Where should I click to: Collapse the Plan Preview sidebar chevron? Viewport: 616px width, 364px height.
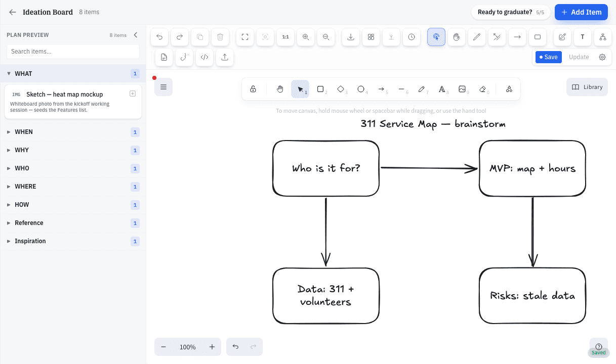point(135,35)
